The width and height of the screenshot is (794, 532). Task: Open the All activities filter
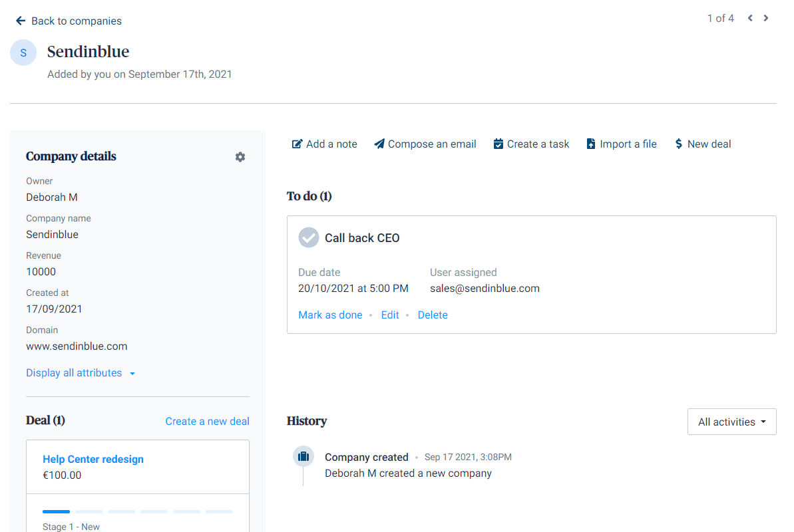pos(731,422)
